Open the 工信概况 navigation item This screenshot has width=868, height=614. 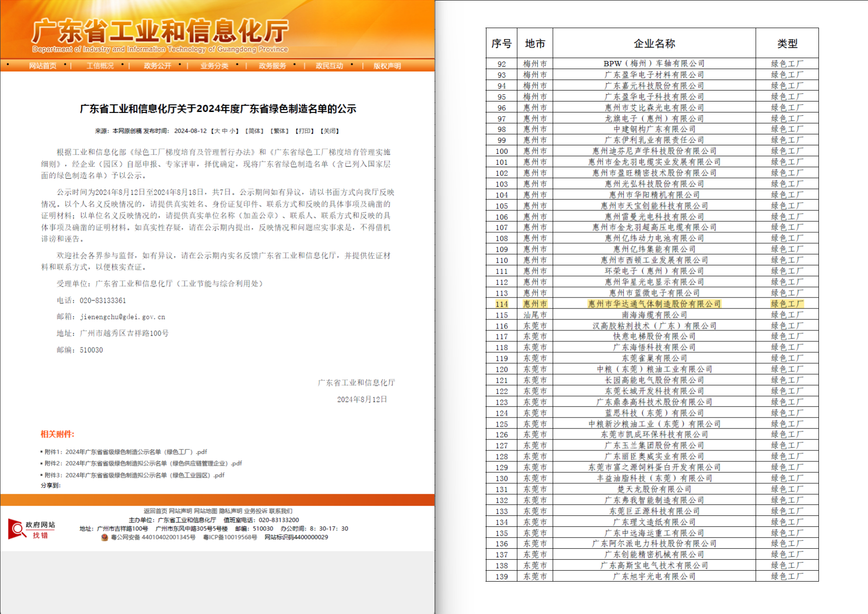pyautogui.click(x=100, y=66)
